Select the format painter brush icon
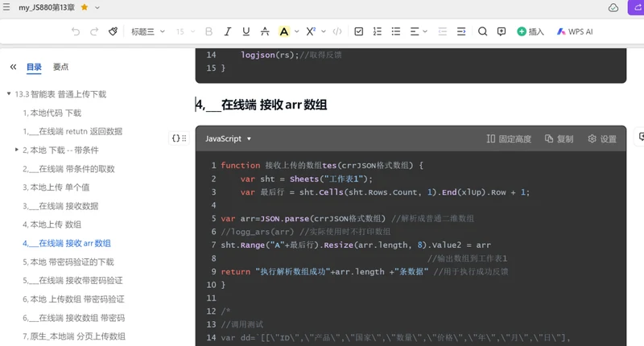644x346 pixels. tap(113, 31)
